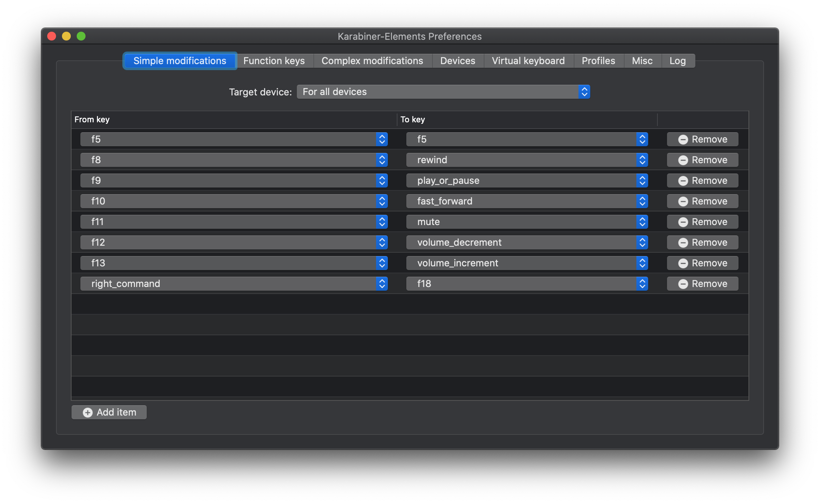Click stepper arrows on f18 To key
820x504 pixels.
pos(642,284)
